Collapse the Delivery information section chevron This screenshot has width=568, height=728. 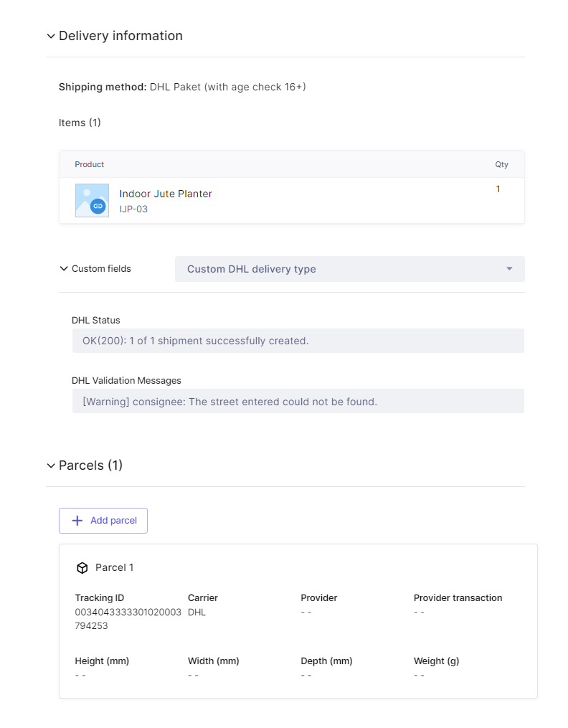pyautogui.click(x=51, y=36)
